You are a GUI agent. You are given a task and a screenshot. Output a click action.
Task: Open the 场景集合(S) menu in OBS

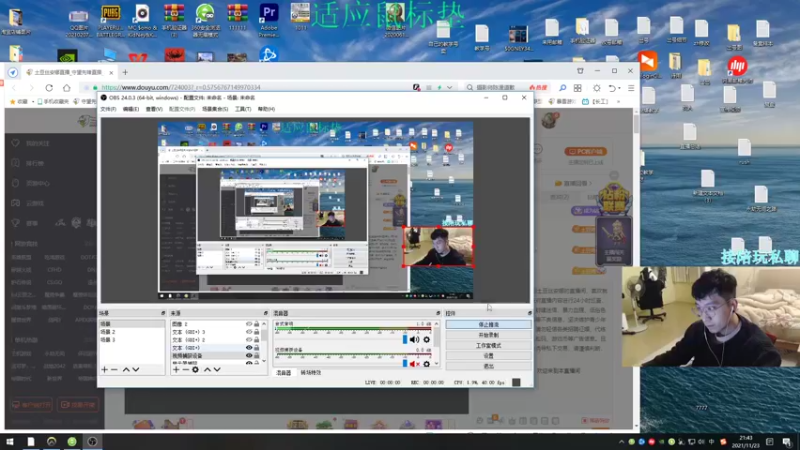click(x=215, y=109)
